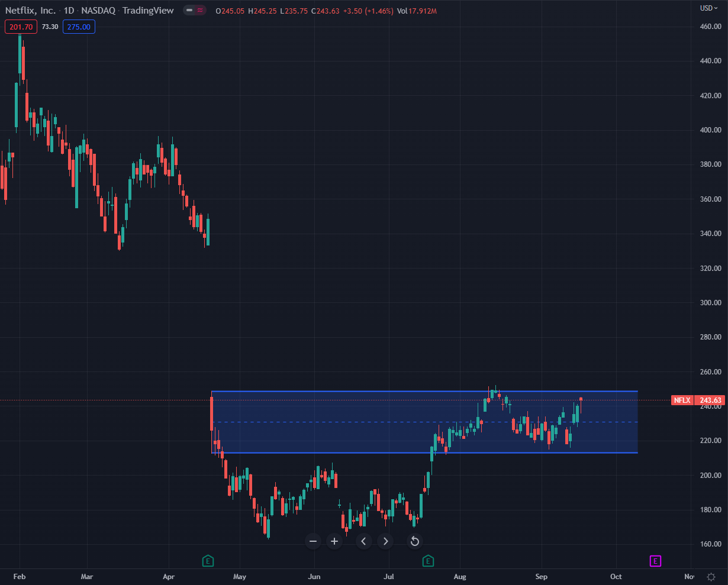The image size is (728, 585).
Task: Click the high value H245.25
Action: (262, 11)
